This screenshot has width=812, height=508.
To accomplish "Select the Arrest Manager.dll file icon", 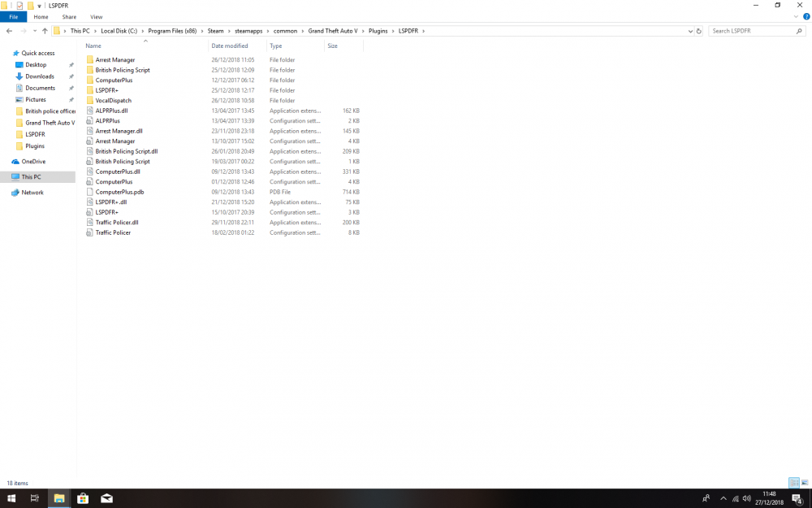I will click(x=90, y=131).
